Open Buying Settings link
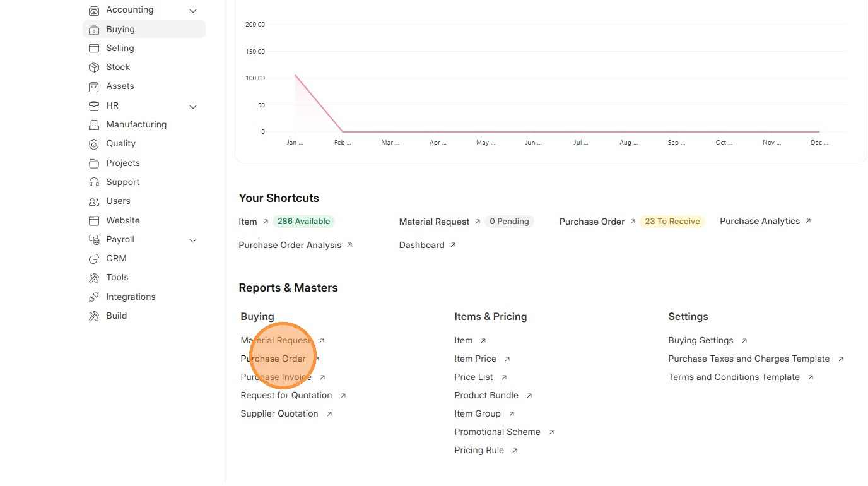 pyautogui.click(x=701, y=341)
